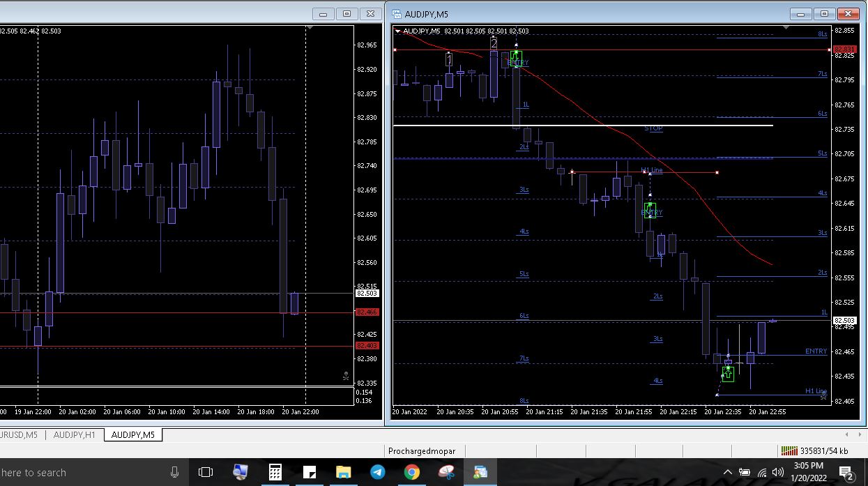Click the connection status bars icon
This screenshot has height=486, width=868.
[x=789, y=450]
